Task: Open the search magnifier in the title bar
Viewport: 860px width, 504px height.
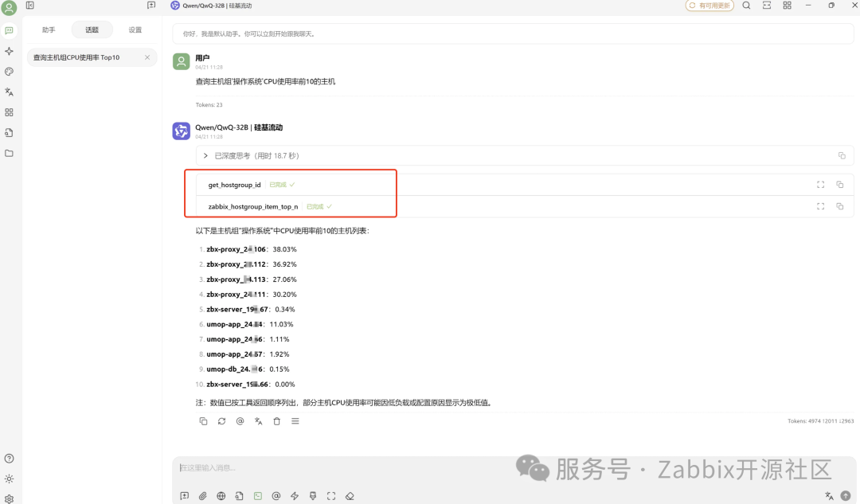Action: point(745,6)
